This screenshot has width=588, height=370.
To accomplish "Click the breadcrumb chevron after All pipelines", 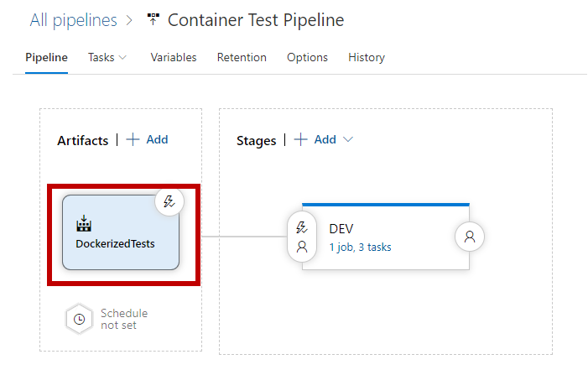I will 129,20.
